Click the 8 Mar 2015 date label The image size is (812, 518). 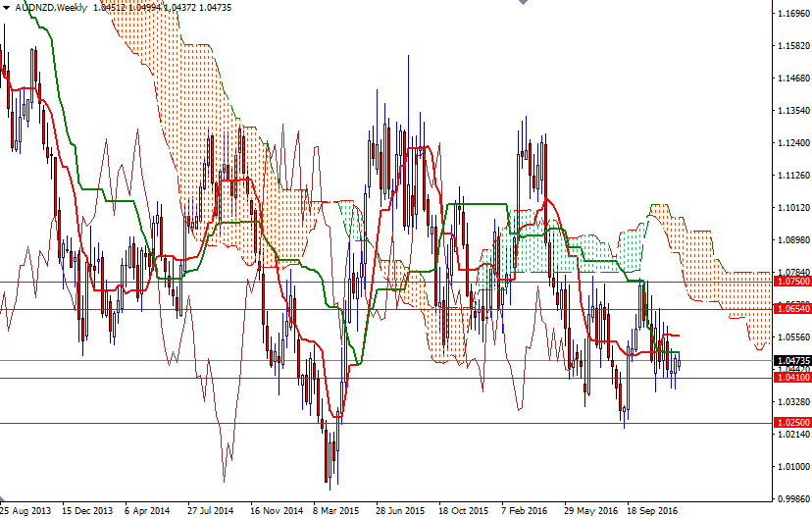point(336,511)
